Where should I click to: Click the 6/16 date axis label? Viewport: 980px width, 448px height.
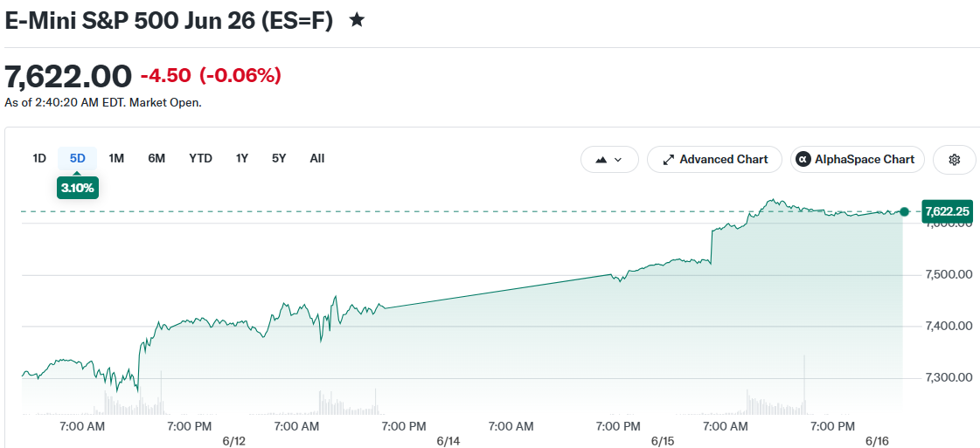(x=876, y=441)
